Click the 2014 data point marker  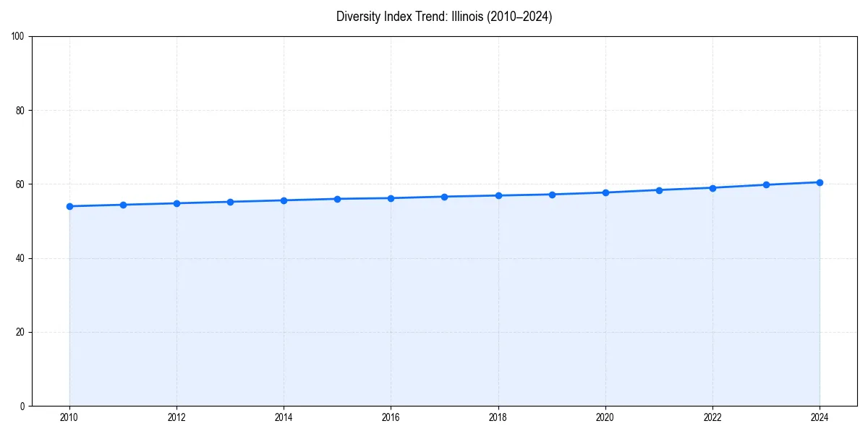(284, 199)
